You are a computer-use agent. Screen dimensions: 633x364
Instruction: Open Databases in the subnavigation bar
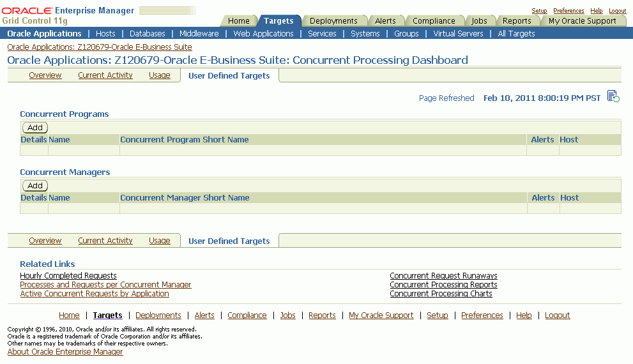tap(148, 33)
